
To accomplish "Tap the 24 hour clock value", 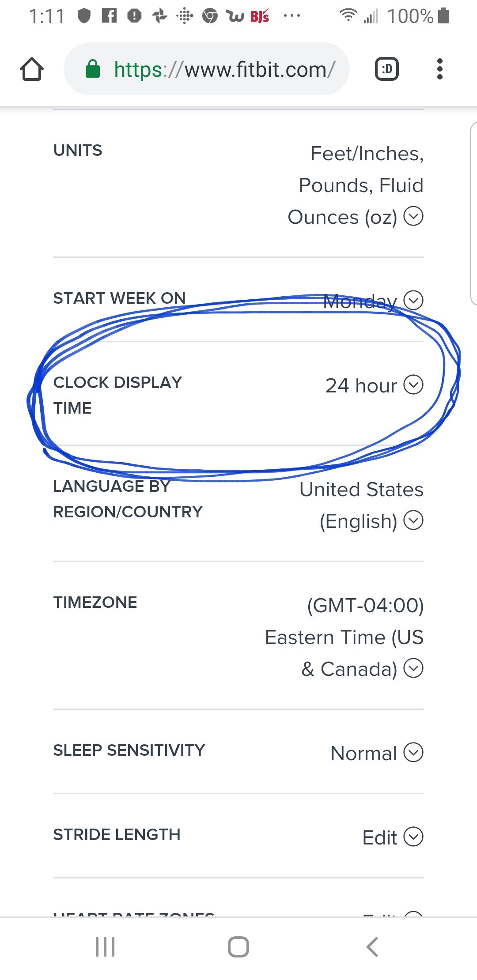I will pos(361,386).
